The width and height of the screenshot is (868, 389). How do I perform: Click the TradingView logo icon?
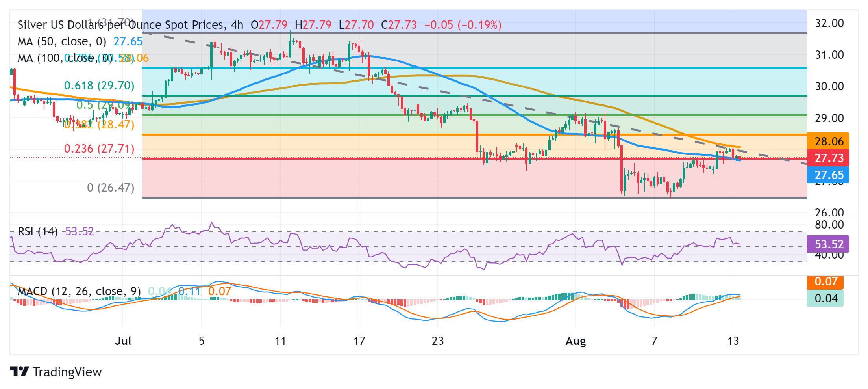coord(19,371)
